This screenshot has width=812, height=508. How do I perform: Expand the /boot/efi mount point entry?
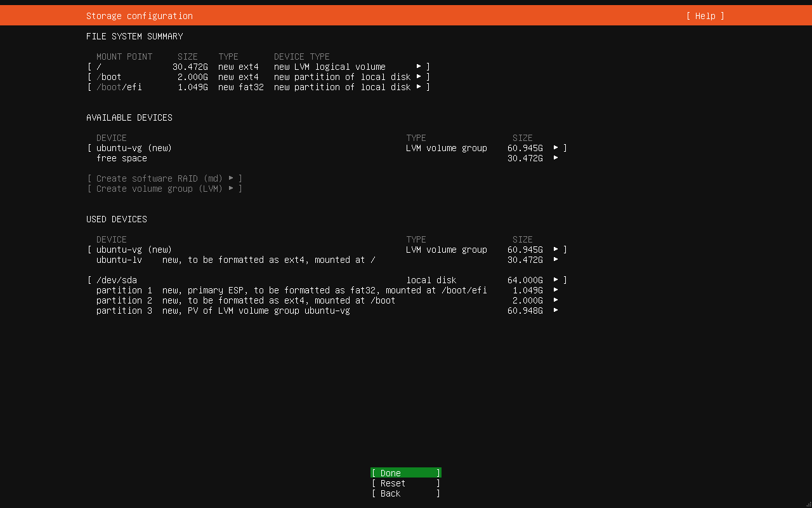tap(418, 87)
